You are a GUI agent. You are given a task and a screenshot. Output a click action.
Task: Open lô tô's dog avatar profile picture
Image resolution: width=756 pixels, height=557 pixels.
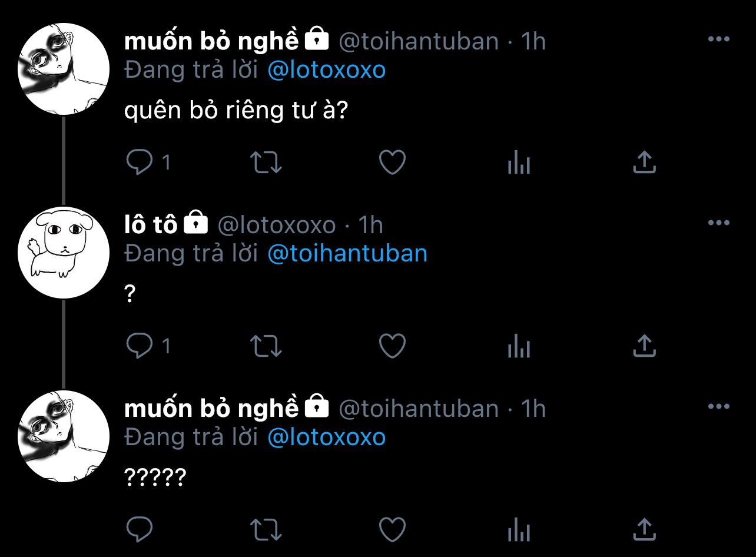coord(64,253)
